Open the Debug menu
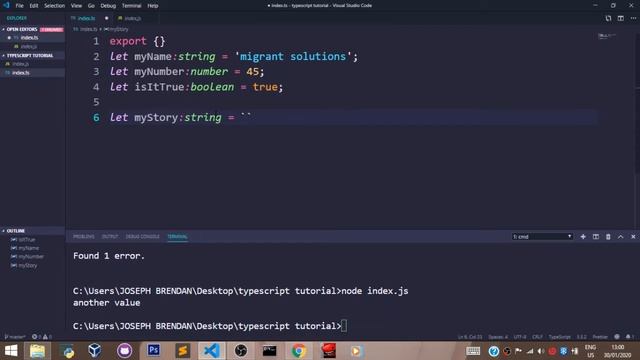 (108, 6)
